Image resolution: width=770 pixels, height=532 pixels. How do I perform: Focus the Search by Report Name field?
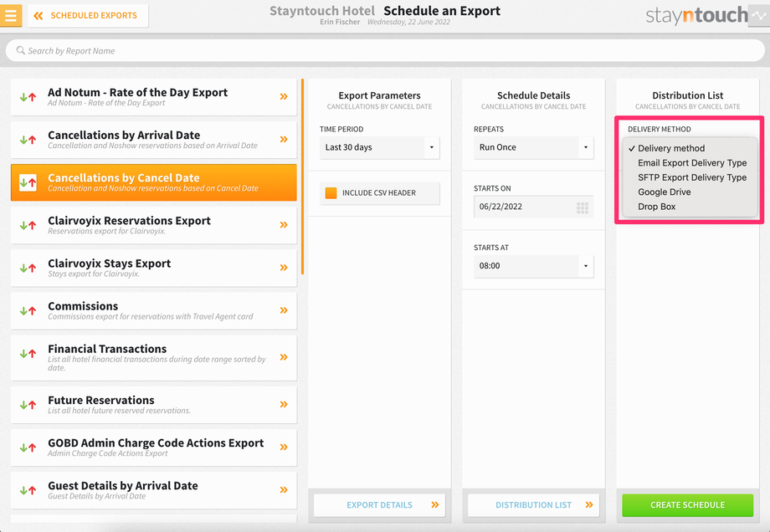pyautogui.click(x=385, y=50)
